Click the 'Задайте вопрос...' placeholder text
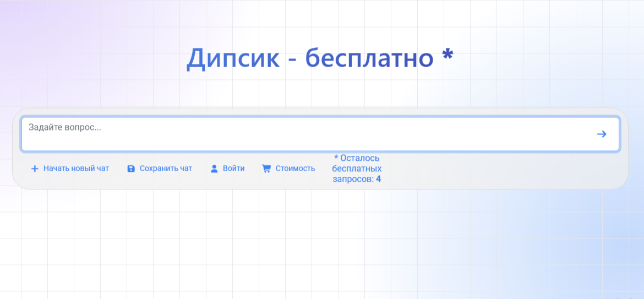This screenshot has height=299, width=644. click(64, 127)
